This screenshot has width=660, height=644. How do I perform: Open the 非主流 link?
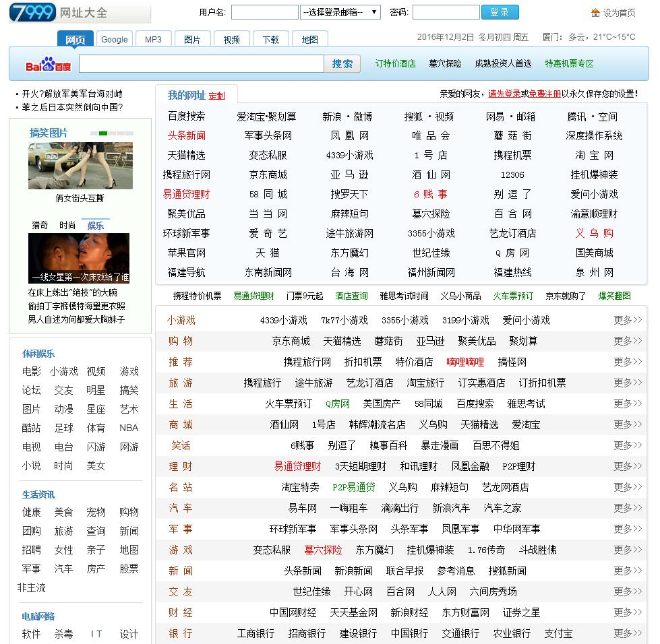[32, 587]
